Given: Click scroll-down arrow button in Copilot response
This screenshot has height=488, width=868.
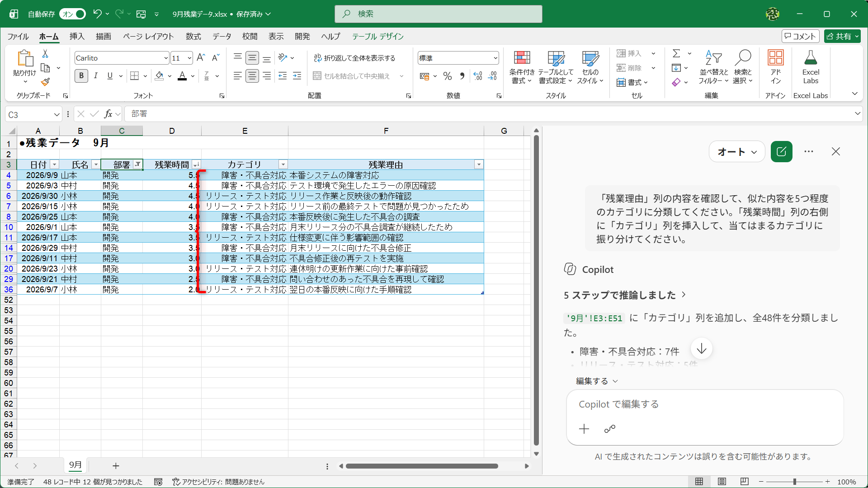Looking at the screenshot, I should [x=702, y=349].
